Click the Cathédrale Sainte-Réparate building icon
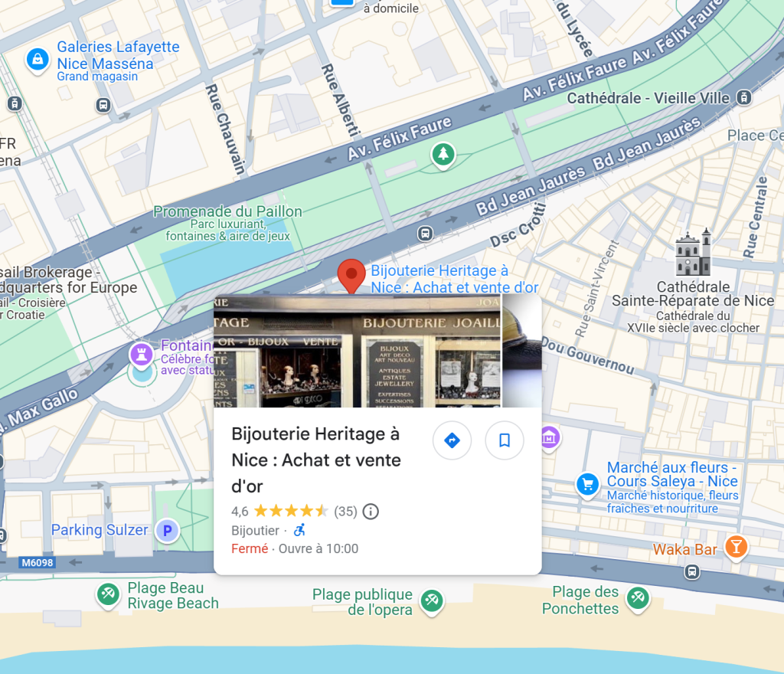 tap(693, 253)
